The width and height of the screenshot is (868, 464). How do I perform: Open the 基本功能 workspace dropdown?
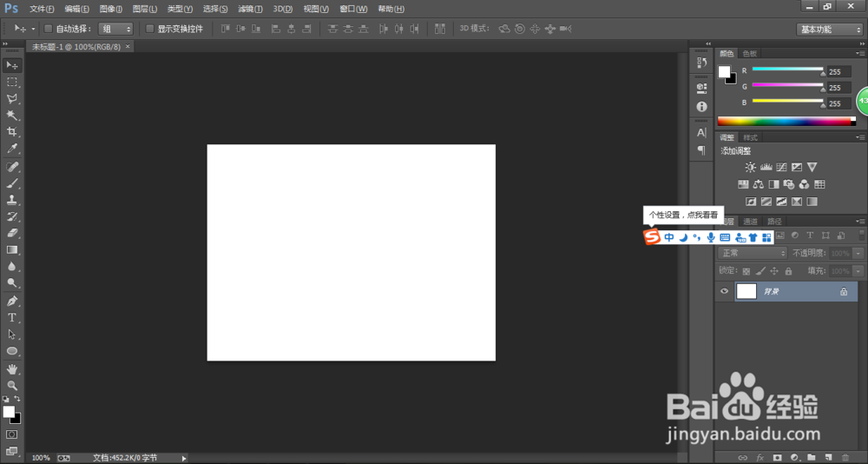pyautogui.click(x=829, y=30)
